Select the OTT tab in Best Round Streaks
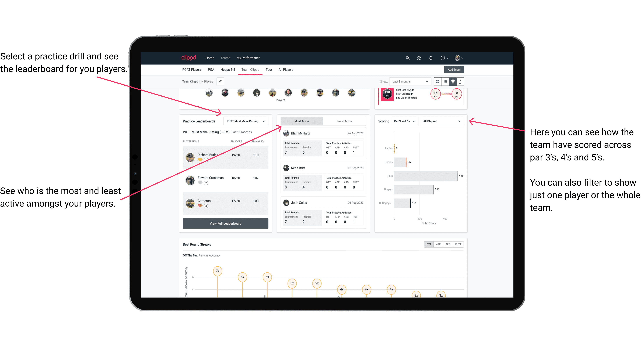644x346 pixels. [428, 244]
